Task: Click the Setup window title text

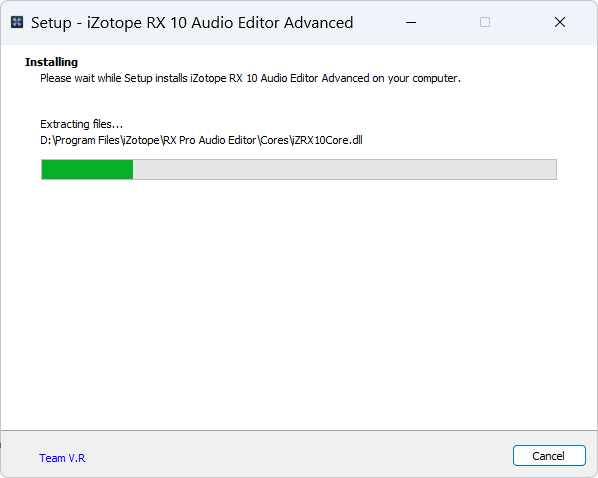Action: pos(192,23)
